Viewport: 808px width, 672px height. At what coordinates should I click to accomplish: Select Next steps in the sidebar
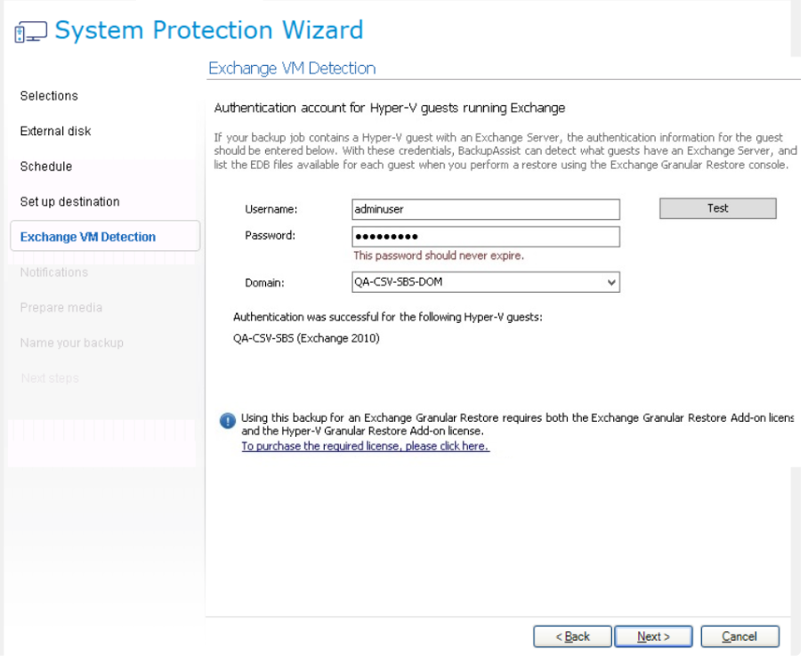click(x=49, y=378)
